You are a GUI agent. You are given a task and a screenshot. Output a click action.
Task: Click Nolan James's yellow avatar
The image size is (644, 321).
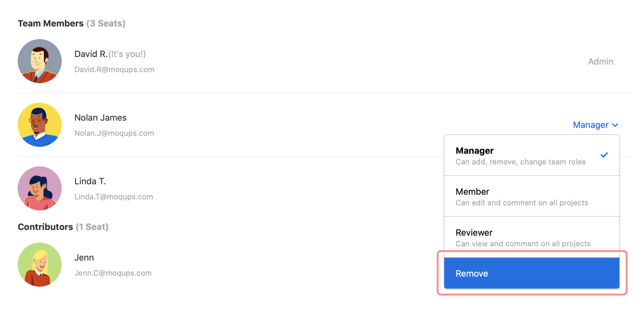point(40,125)
